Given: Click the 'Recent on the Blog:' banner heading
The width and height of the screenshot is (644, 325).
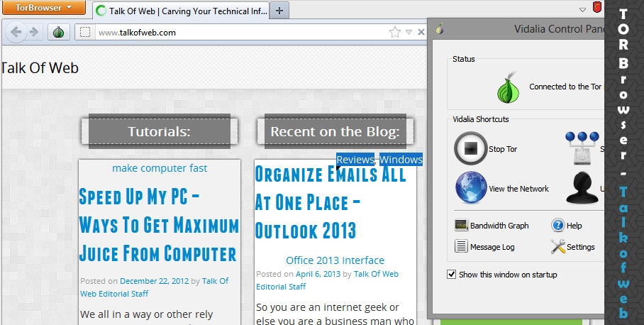Looking at the screenshot, I should point(335,131).
